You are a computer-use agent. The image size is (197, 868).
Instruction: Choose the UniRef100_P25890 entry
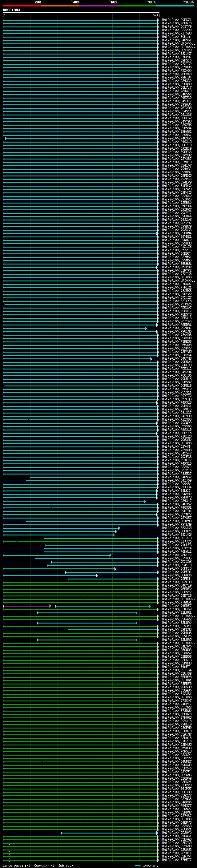click(176, 67)
